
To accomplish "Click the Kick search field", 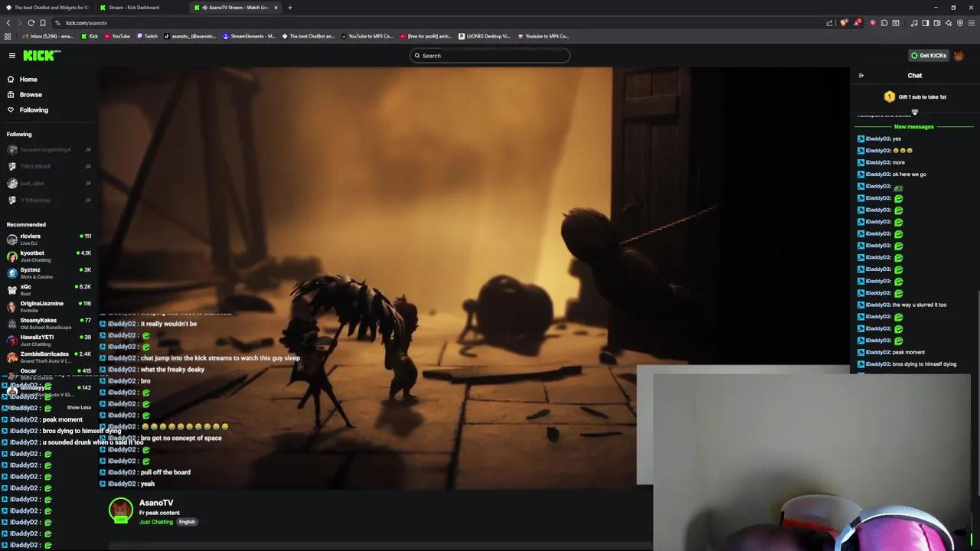I will click(x=490, y=55).
